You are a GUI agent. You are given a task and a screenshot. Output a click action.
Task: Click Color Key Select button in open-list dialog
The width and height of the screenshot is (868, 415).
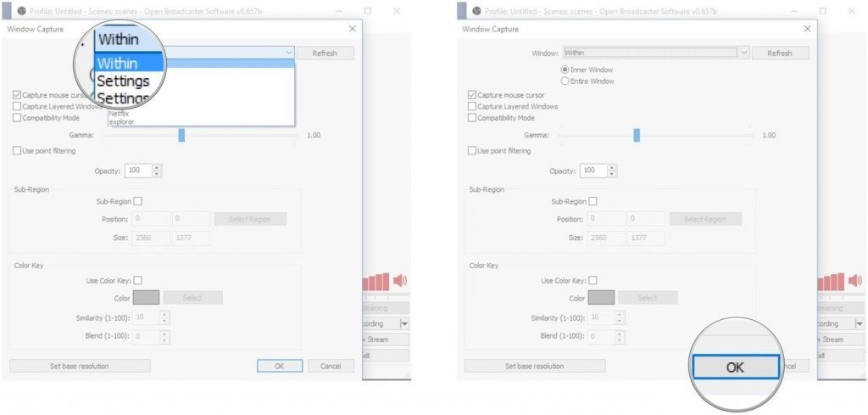(192, 298)
